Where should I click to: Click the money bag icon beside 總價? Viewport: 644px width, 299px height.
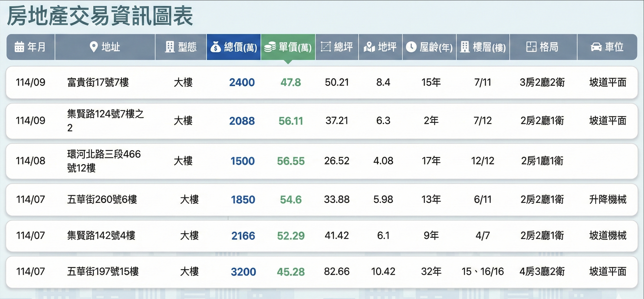point(216,47)
